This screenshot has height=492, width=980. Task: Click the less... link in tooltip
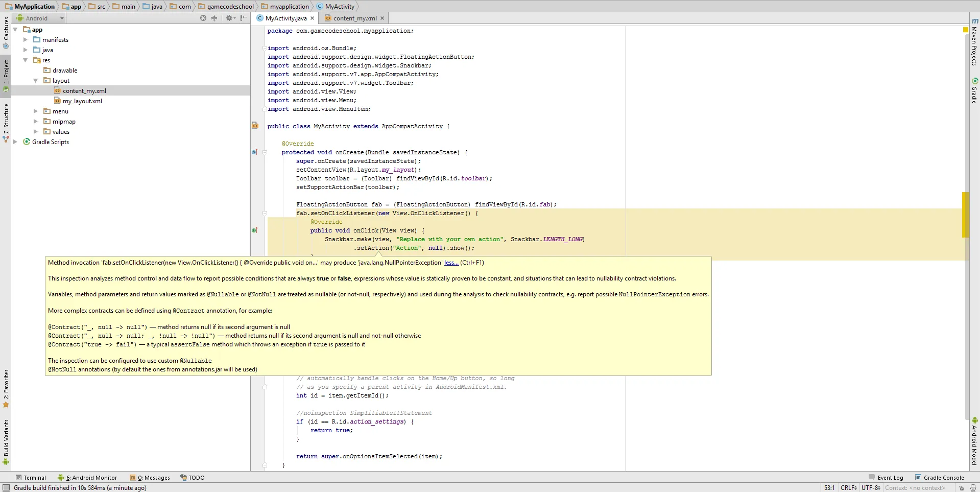[x=451, y=263]
